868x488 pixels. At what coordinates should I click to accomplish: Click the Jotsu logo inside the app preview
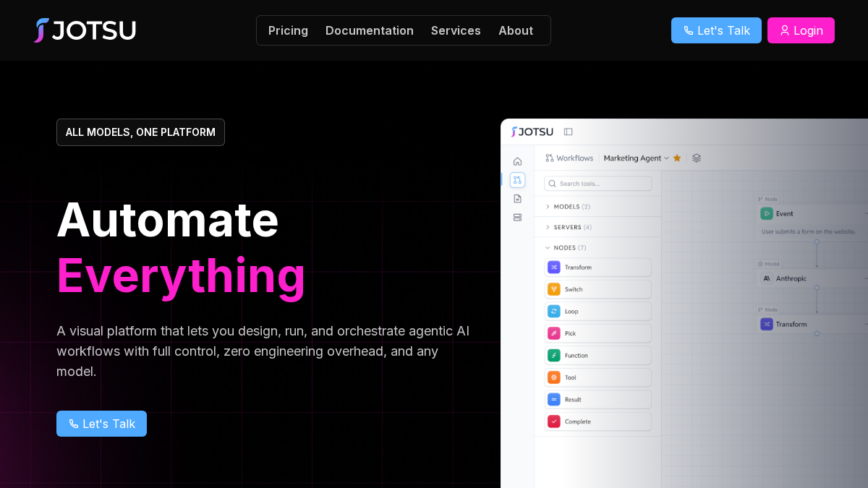tap(532, 132)
